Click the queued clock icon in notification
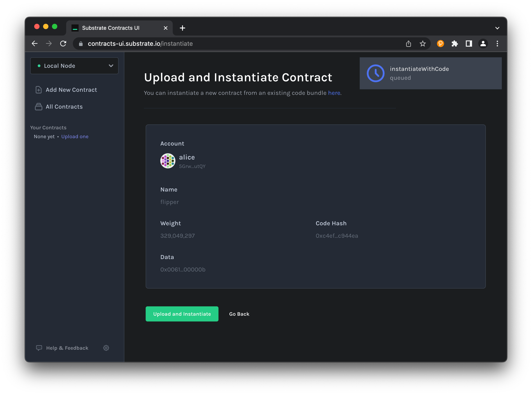This screenshot has width=532, height=395. (x=375, y=73)
